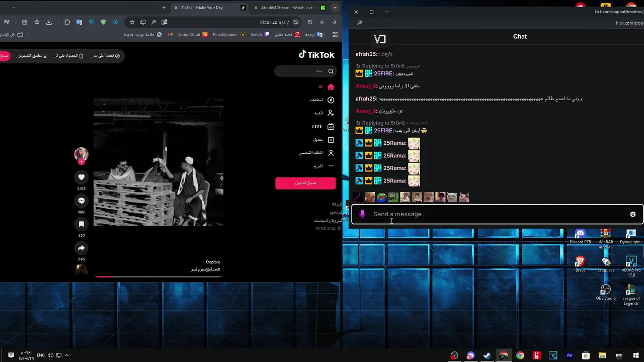The width and height of the screenshot is (644, 362).
Task: Bookmark the TikTok video to favorites
Action: point(82,224)
